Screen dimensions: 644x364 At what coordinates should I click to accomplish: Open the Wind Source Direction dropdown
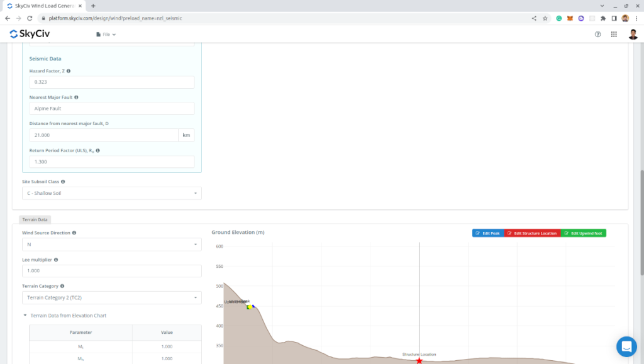[x=111, y=245]
